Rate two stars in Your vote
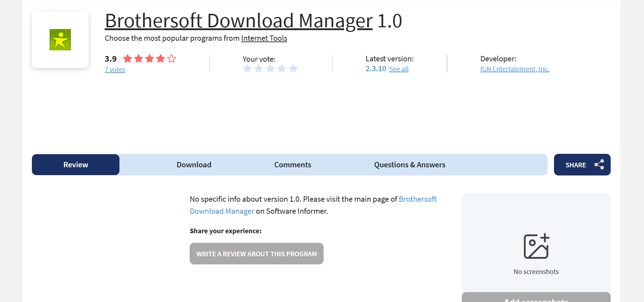Viewport: 644px width, 302px height. click(259, 69)
